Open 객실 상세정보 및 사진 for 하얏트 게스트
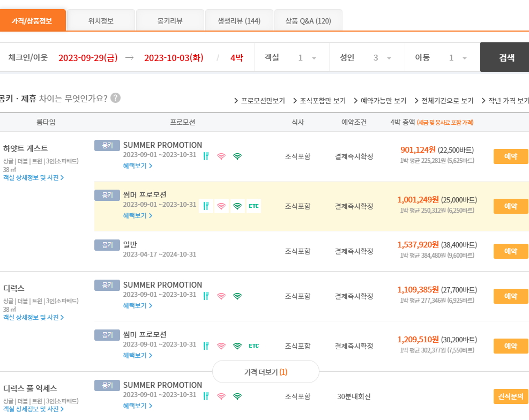Screen dimensions: 529x420 tap(33, 178)
